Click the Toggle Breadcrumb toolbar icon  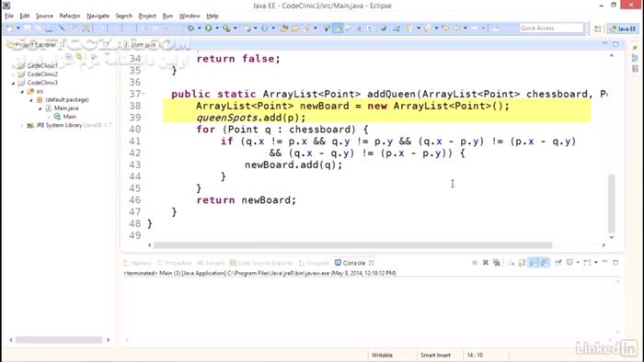[x=327, y=28]
